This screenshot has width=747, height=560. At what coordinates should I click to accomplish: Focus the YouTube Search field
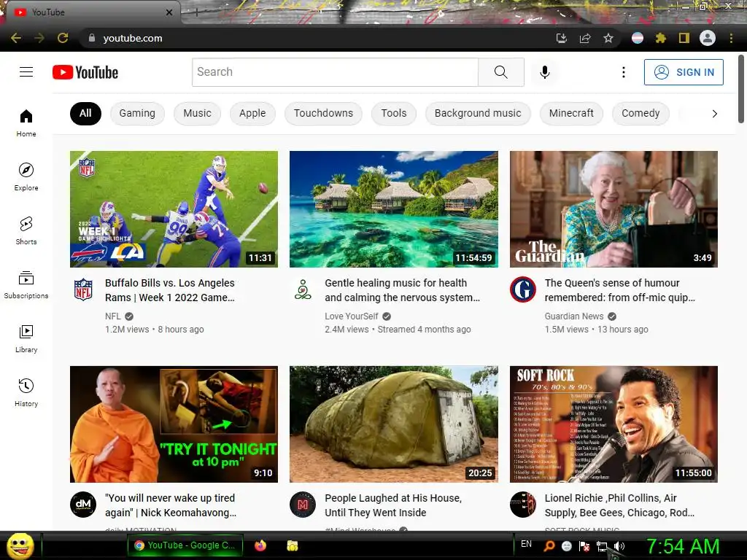pyautogui.click(x=335, y=72)
